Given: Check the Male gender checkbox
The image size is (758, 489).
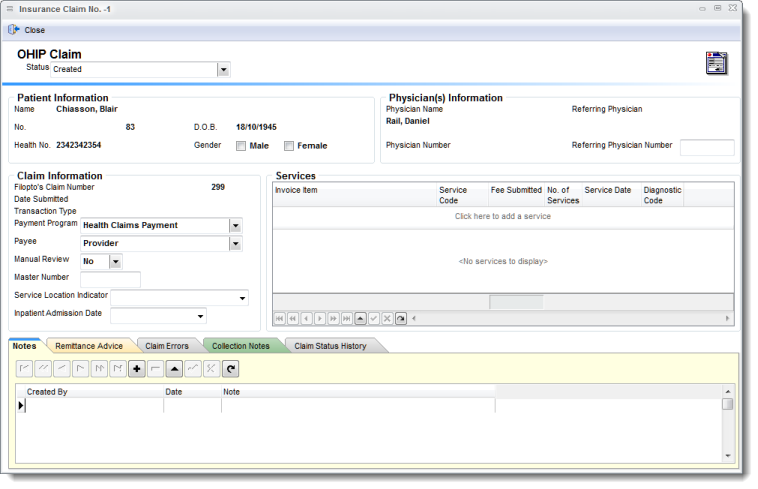Looking at the screenshot, I should point(241,146).
